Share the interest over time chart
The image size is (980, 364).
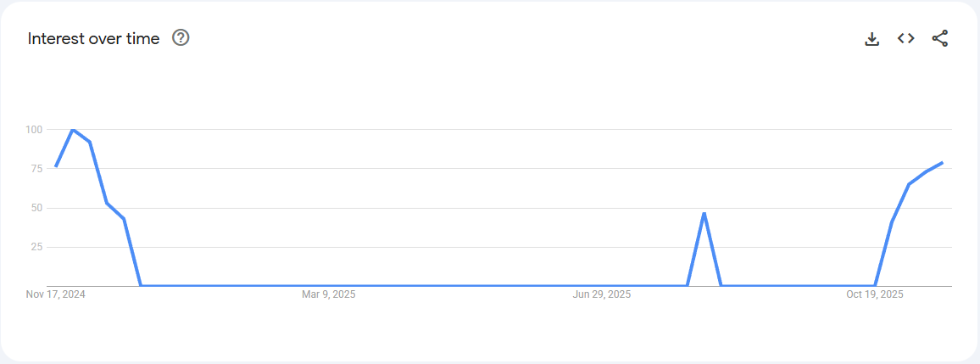coord(939,38)
